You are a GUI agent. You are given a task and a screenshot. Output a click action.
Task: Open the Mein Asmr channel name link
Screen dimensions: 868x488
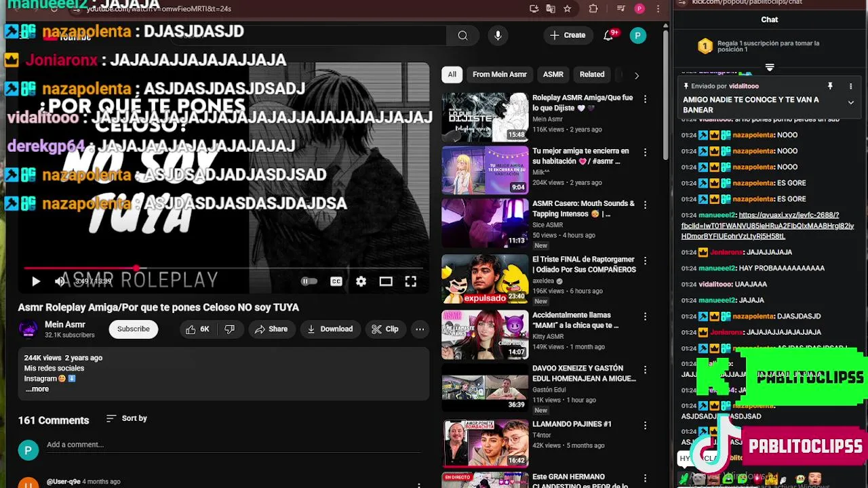[x=65, y=325]
